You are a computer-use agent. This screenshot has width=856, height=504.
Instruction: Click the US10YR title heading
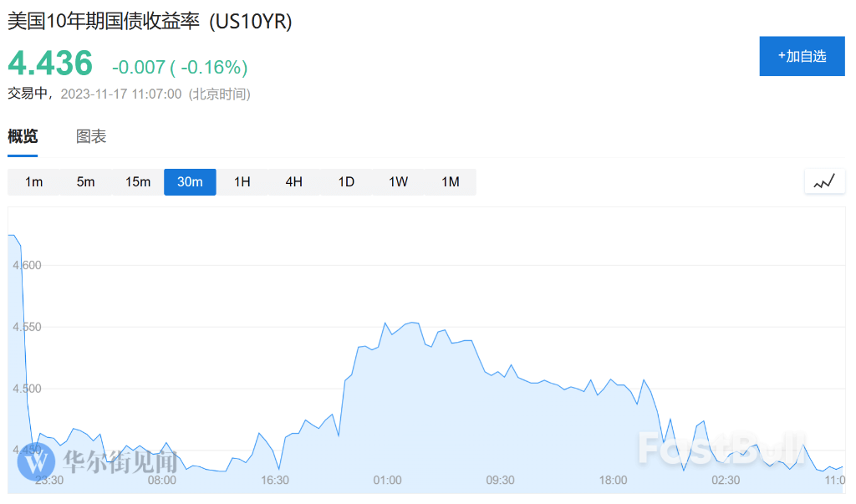point(150,21)
